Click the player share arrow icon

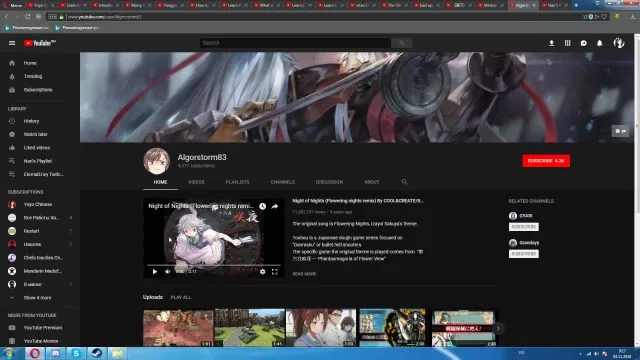(275, 207)
